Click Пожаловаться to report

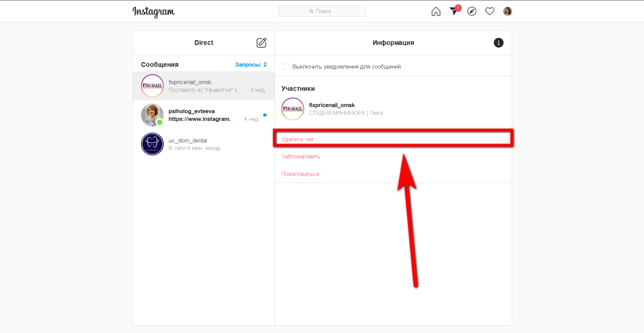coord(300,174)
